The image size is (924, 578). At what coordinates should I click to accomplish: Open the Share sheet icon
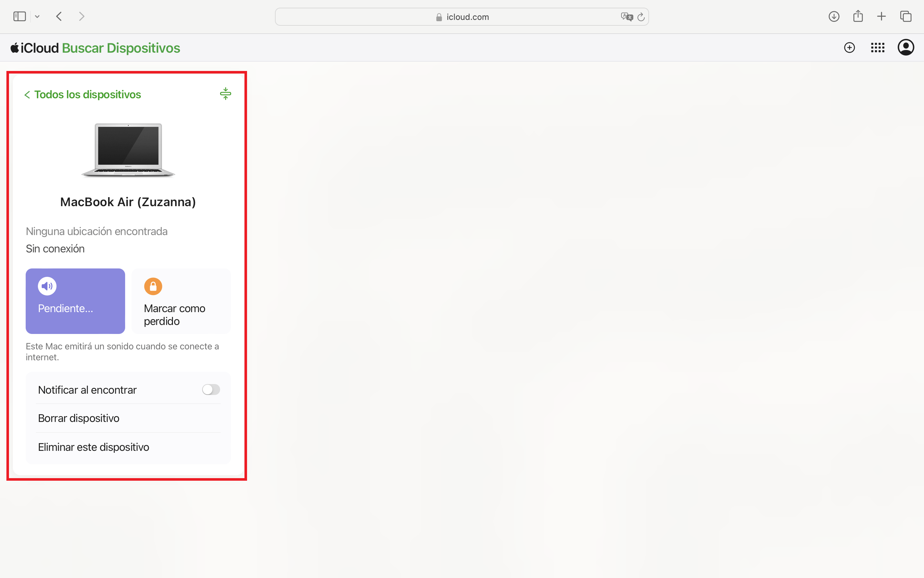point(858,16)
